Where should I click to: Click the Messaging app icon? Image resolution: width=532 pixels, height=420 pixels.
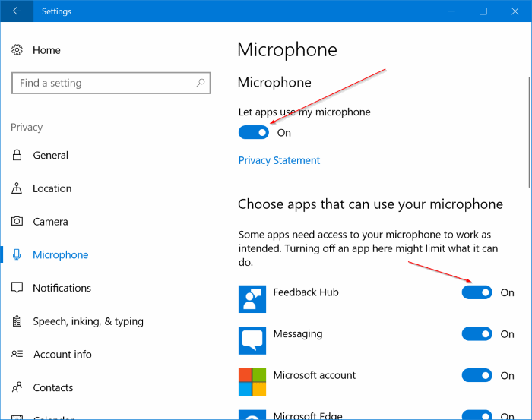tap(252, 340)
